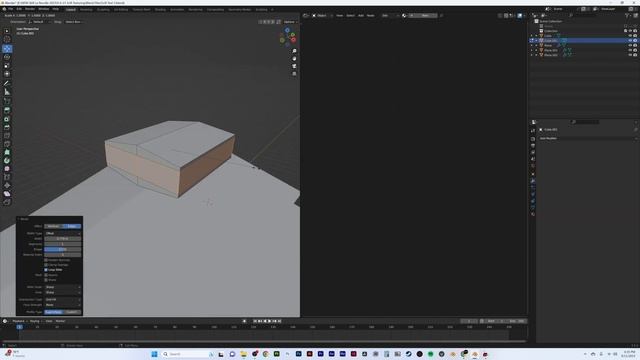The width and height of the screenshot is (640, 360).
Task: Click the viewport zoom magnifier gizmo
Action: pos(294,51)
